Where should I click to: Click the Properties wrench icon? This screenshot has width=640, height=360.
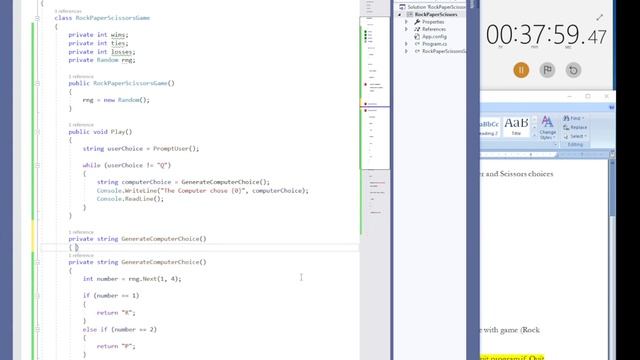pyautogui.click(x=417, y=22)
